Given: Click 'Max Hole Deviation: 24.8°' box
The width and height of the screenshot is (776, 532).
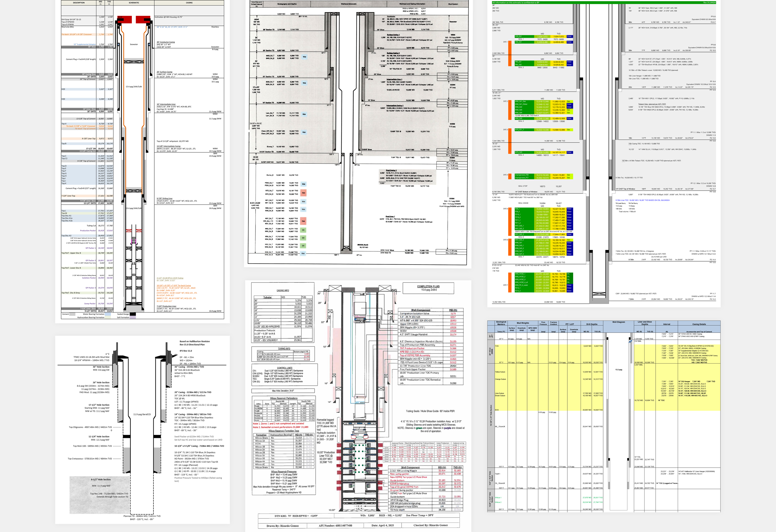Looking at the screenshot, I should coord(283,391).
